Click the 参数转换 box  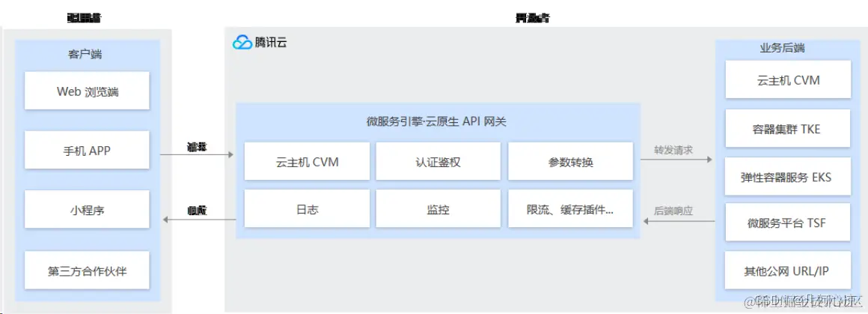coord(570,161)
